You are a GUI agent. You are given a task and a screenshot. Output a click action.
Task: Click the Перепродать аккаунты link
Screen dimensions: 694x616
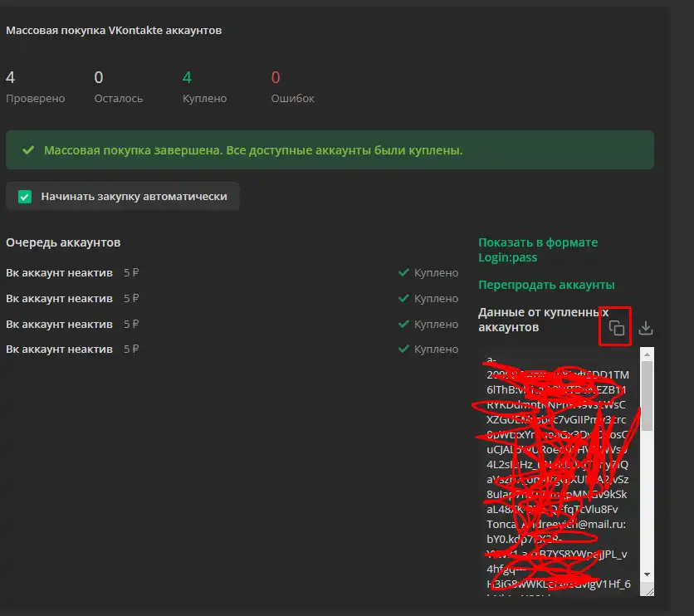click(x=546, y=285)
